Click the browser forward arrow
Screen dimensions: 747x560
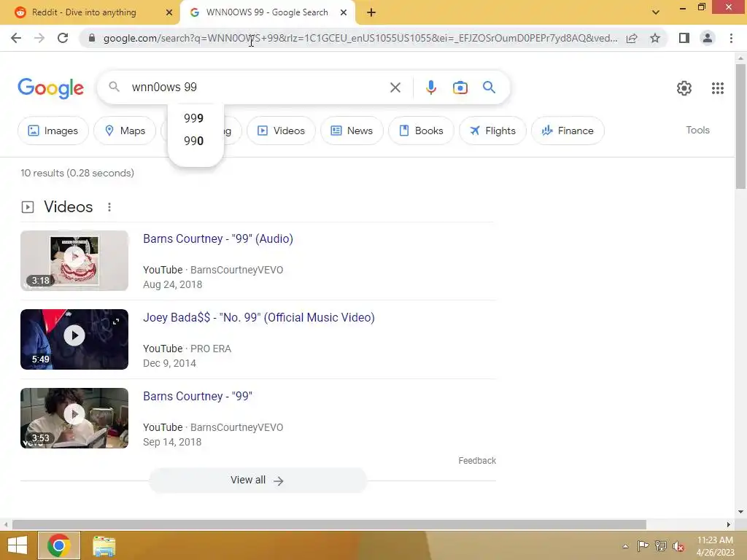39,38
